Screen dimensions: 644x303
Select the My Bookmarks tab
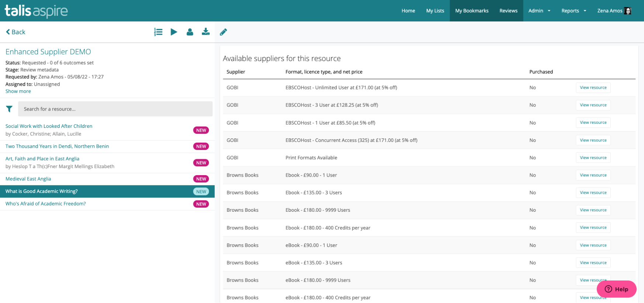tap(472, 11)
